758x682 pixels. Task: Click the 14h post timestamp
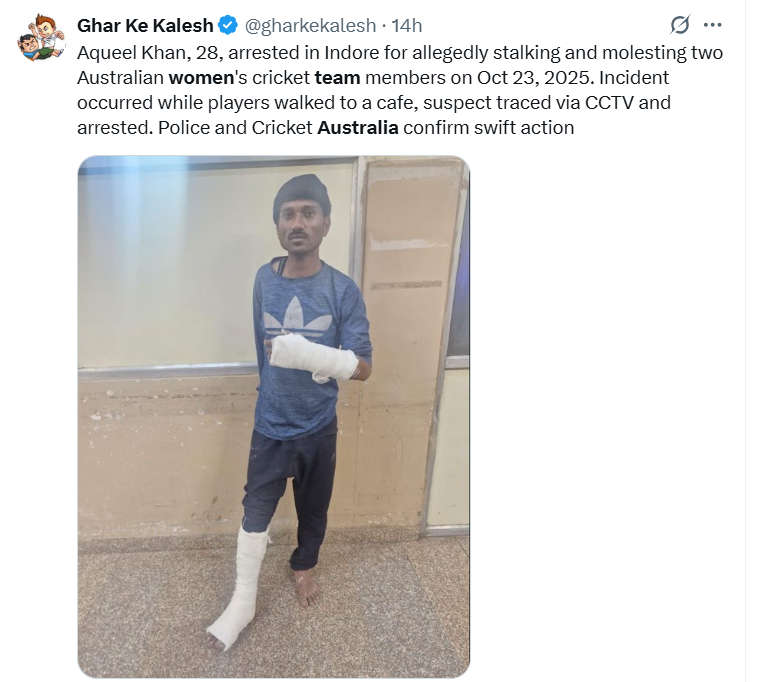(407, 26)
